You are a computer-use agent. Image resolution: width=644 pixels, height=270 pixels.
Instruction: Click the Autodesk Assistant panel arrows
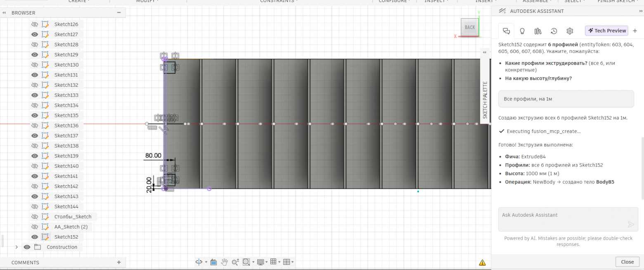[641, 11]
